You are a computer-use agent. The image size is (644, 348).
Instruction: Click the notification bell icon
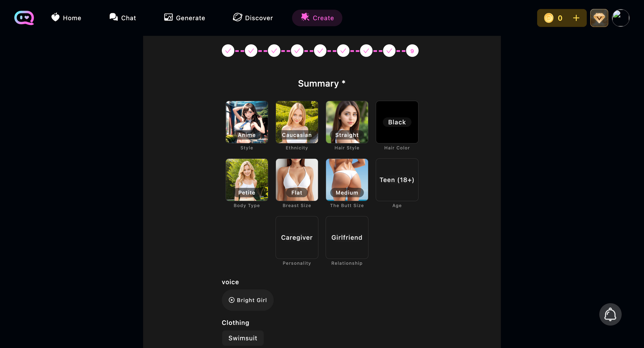610,315
